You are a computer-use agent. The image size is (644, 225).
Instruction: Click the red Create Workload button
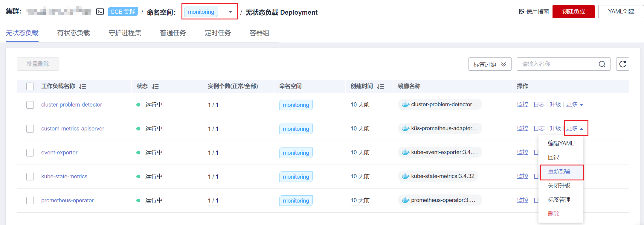click(x=573, y=12)
